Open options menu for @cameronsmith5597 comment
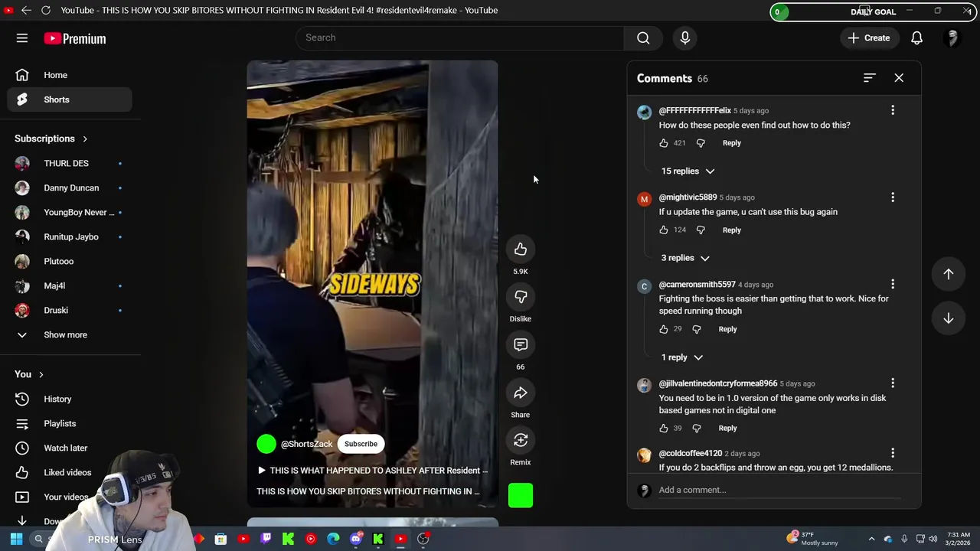980x551 pixels. pos(893,284)
